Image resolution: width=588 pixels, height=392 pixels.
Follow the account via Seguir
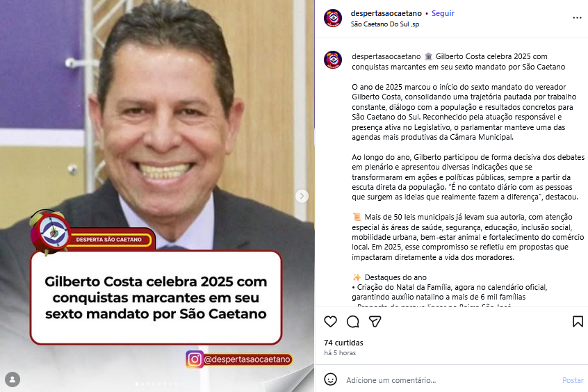point(443,13)
